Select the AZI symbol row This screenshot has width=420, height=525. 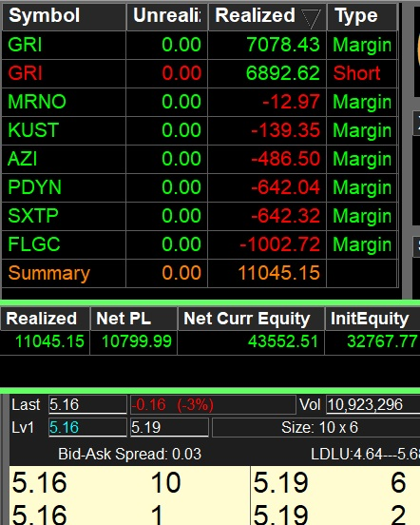coord(22,159)
